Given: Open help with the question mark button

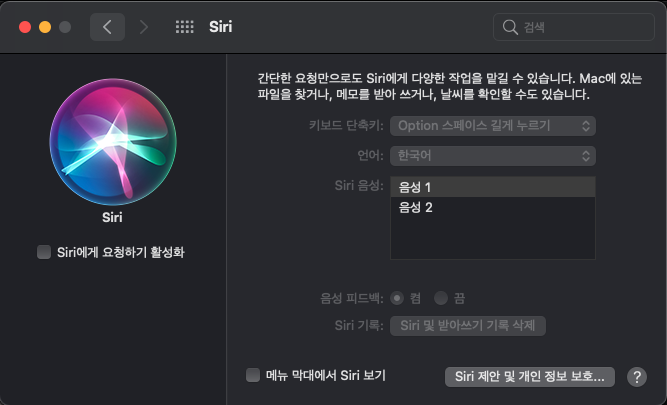Looking at the screenshot, I should coord(637,377).
